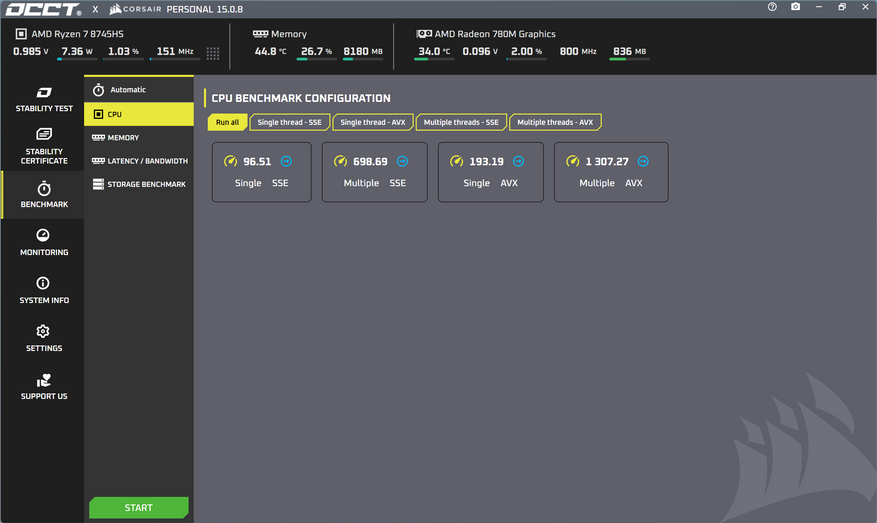Restore down the OCCT window
The image size is (877, 523).
click(842, 7)
